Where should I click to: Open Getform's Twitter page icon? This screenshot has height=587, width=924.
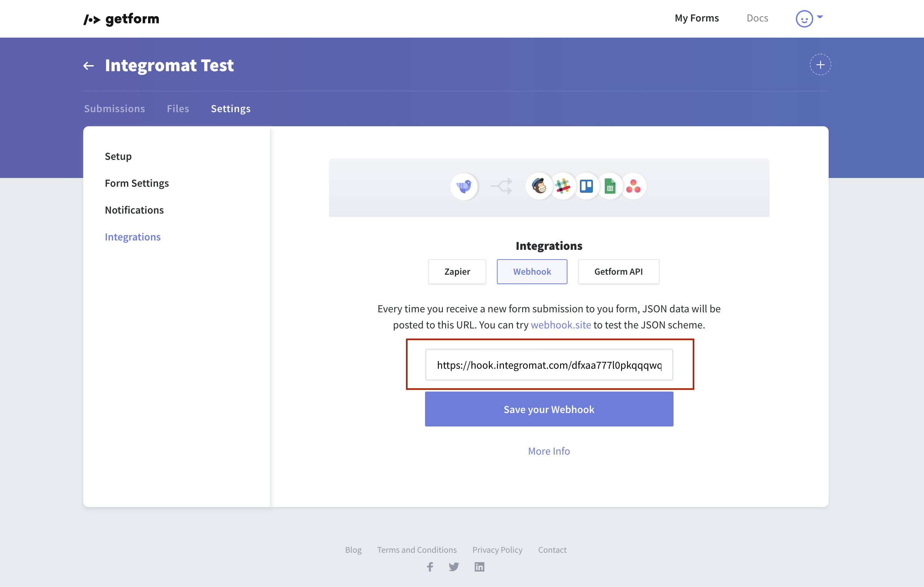[x=454, y=567]
